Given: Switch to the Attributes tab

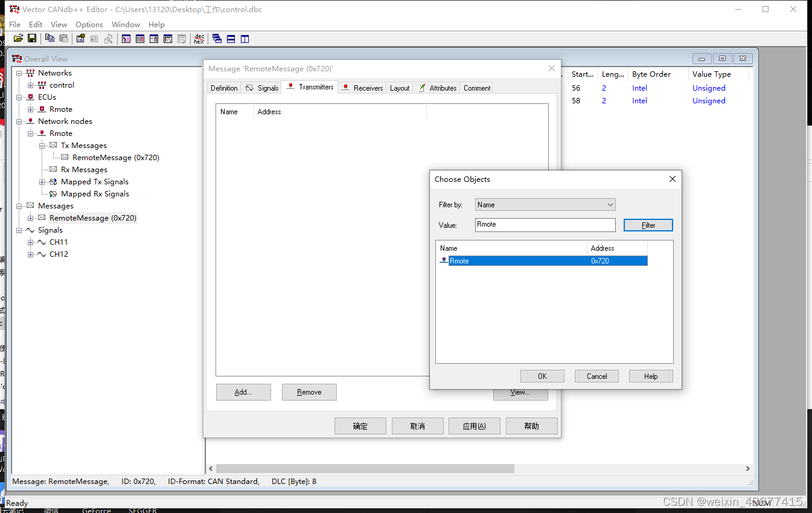Looking at the screenshot, I should pyautogui.click(x=437, y=88).
